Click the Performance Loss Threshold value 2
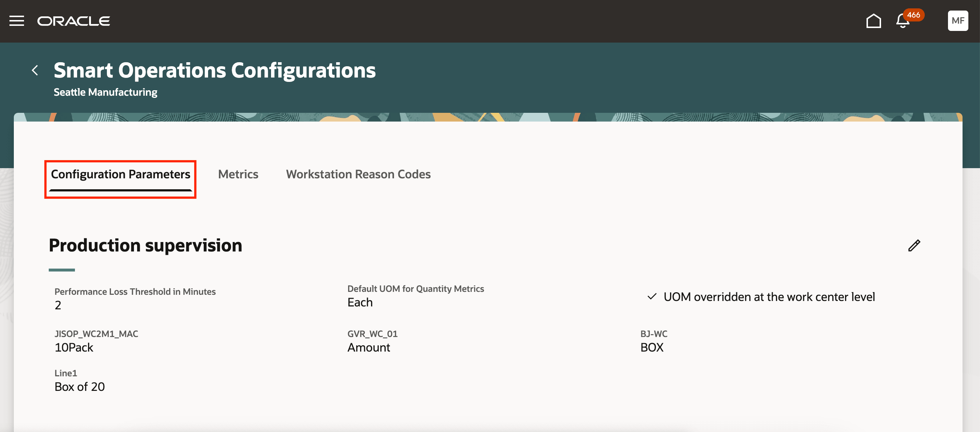Screen dimensions: 980x432 click(x=58, y=305)
